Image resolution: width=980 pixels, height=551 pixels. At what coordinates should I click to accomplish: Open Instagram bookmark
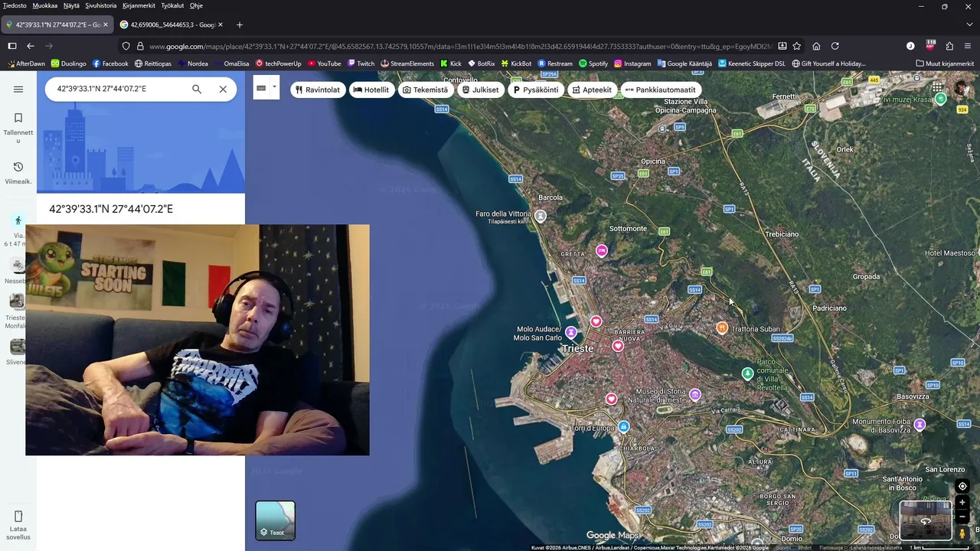632,64
